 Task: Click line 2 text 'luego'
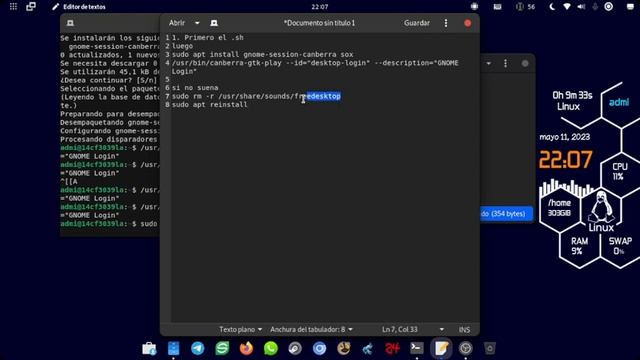pyautogui.click(x=182, y=46)
